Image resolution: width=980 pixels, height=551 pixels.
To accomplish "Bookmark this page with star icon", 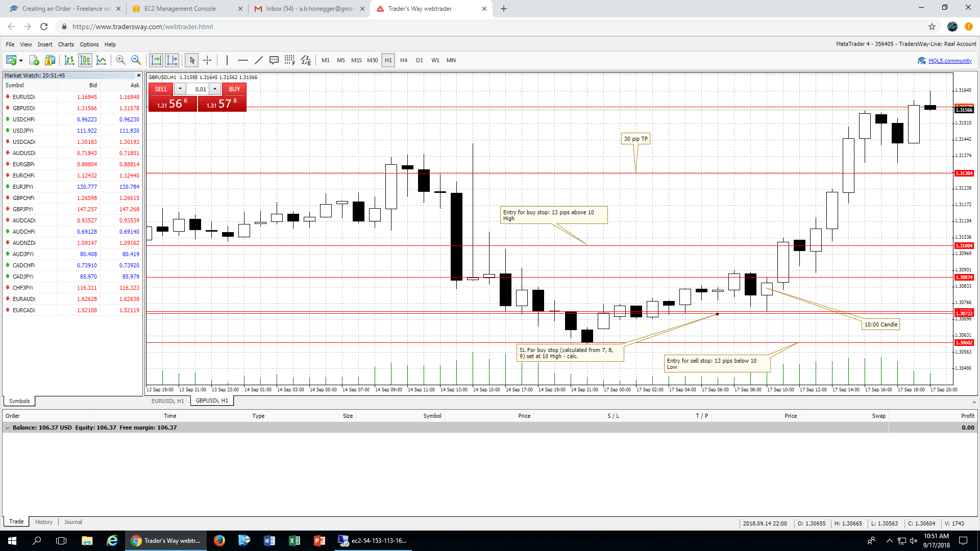I will pyautogui.click(x=932, y=27).
